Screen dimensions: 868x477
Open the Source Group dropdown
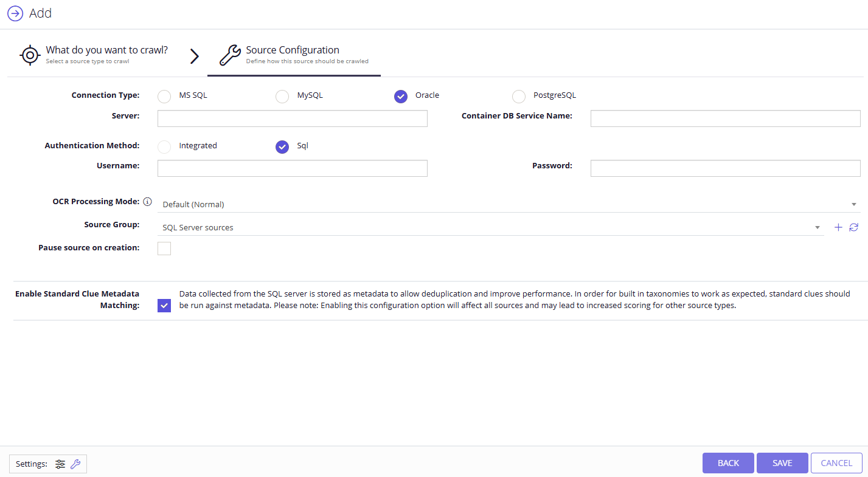[x=491, y=227]
